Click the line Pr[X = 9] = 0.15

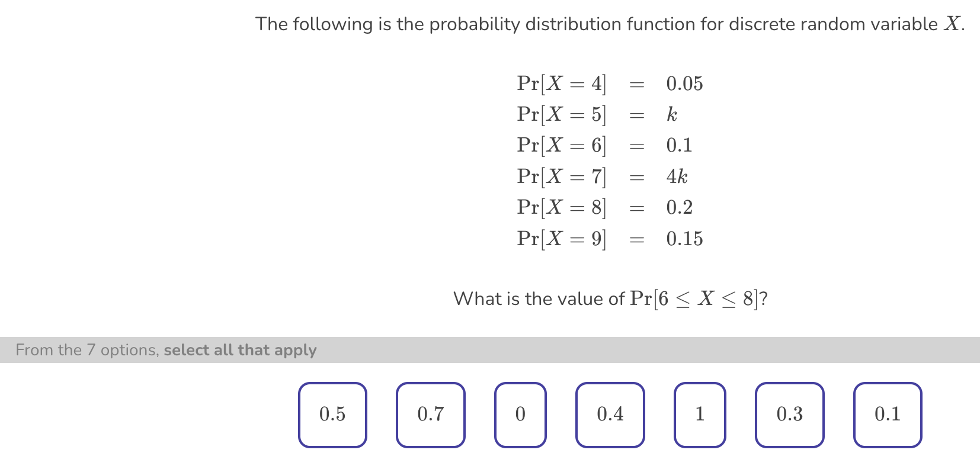[x=609, y=239]
